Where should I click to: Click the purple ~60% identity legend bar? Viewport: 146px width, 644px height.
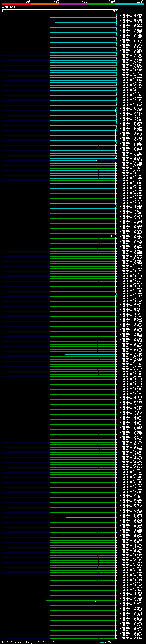click(73, 4)
